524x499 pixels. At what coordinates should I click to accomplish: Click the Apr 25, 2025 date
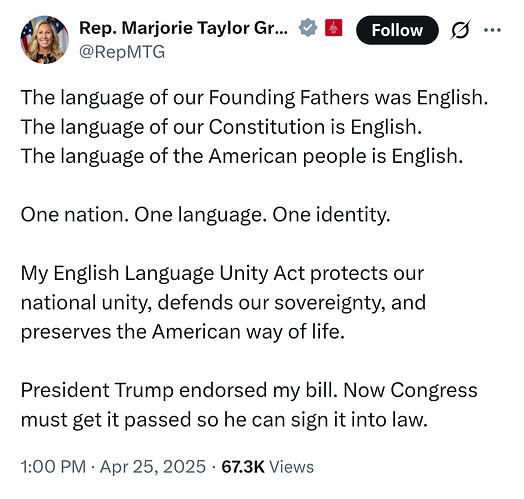[x=153, y=467]
